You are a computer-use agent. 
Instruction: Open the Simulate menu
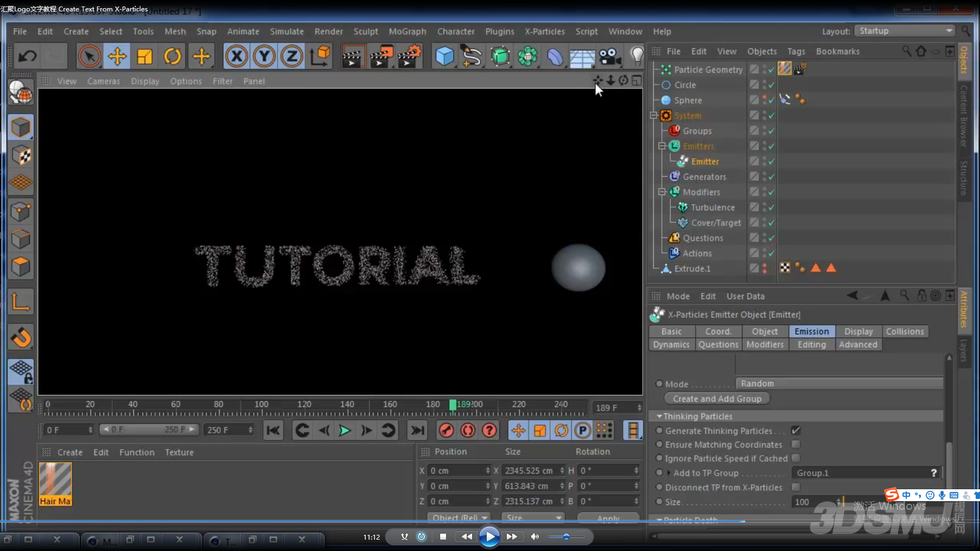coord(287,31)
